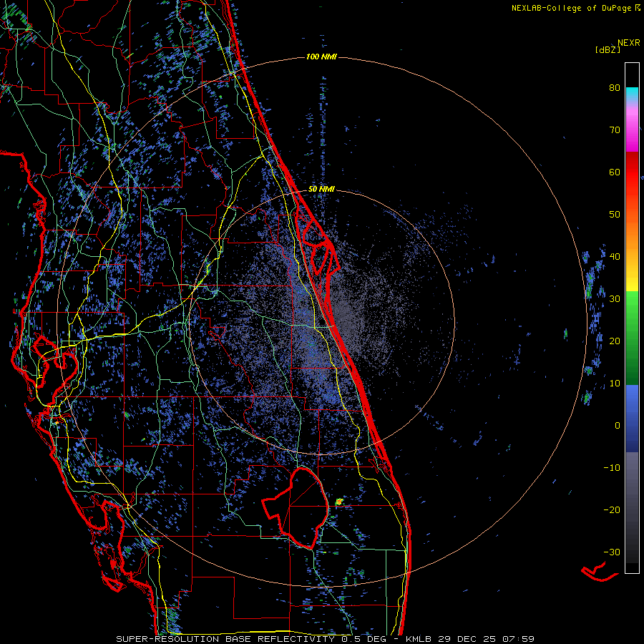The height and width of the screenshot is (644, 644).
Task: Click the -10 value on the dBZ scale
Action: click(x=612, y=467)
